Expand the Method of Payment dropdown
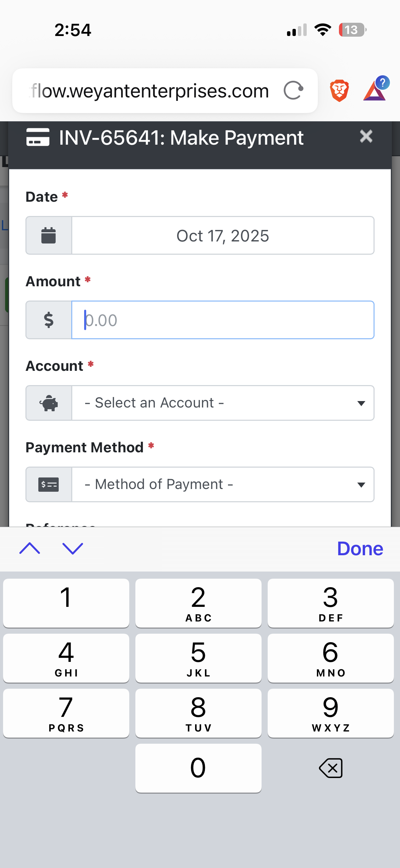The height and width of the screenshot is (868, 400). (223, 485)
